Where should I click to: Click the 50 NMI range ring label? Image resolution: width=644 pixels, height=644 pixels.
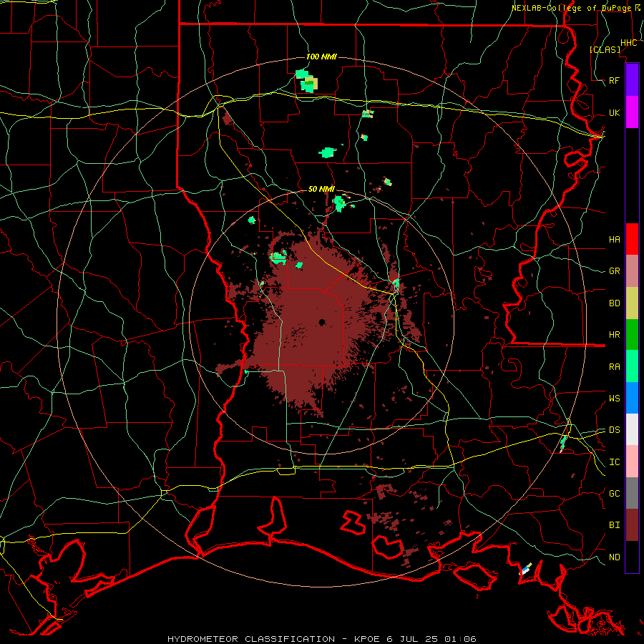tap(321, 189)
